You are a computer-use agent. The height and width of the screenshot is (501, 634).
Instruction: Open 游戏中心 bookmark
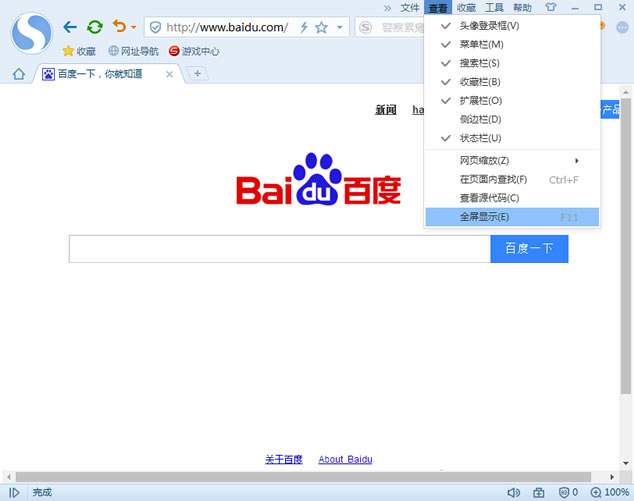pyautogui.click(x=194, y=51)
